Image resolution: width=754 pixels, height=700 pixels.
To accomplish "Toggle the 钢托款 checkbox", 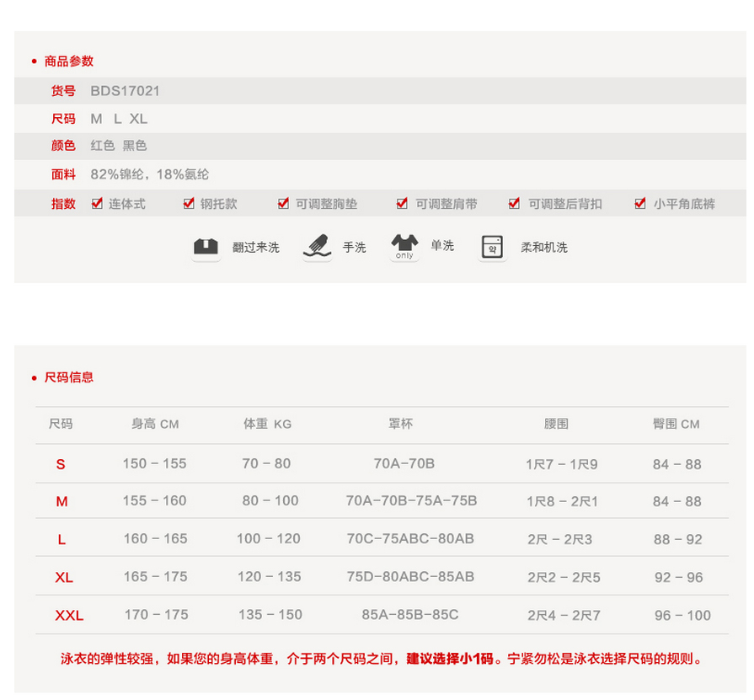I will pyautogui.click(x=189, y=203).
